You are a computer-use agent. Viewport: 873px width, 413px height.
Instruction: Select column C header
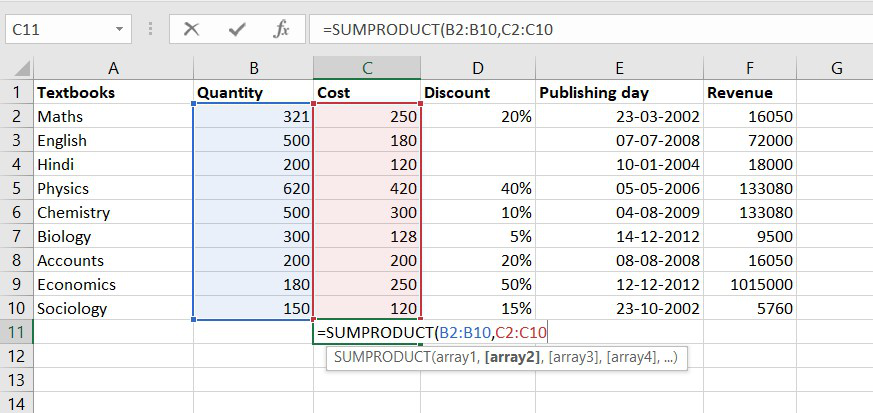click(367, 68)
